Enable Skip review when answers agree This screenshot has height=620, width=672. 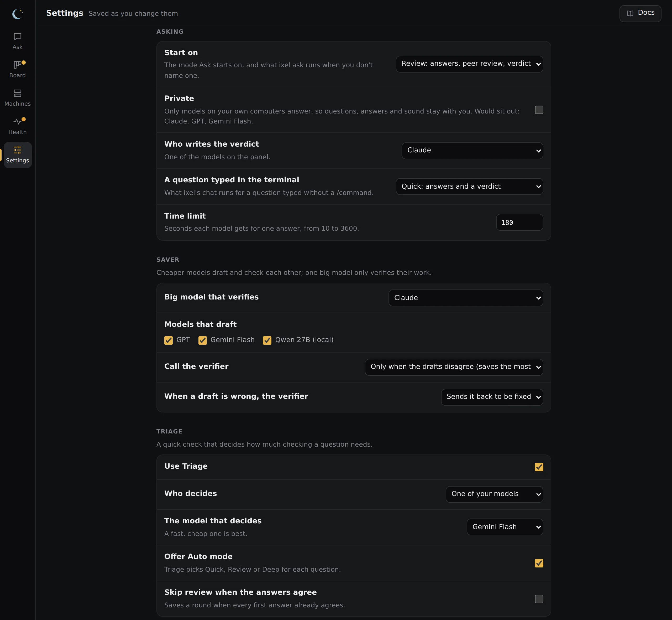[539, 599]
